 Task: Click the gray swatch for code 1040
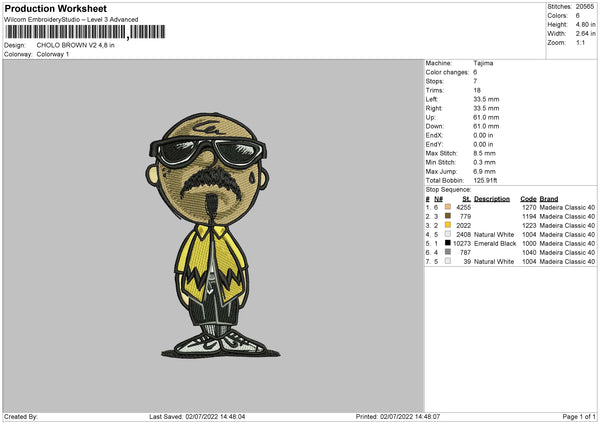click(x=448, y=252)
